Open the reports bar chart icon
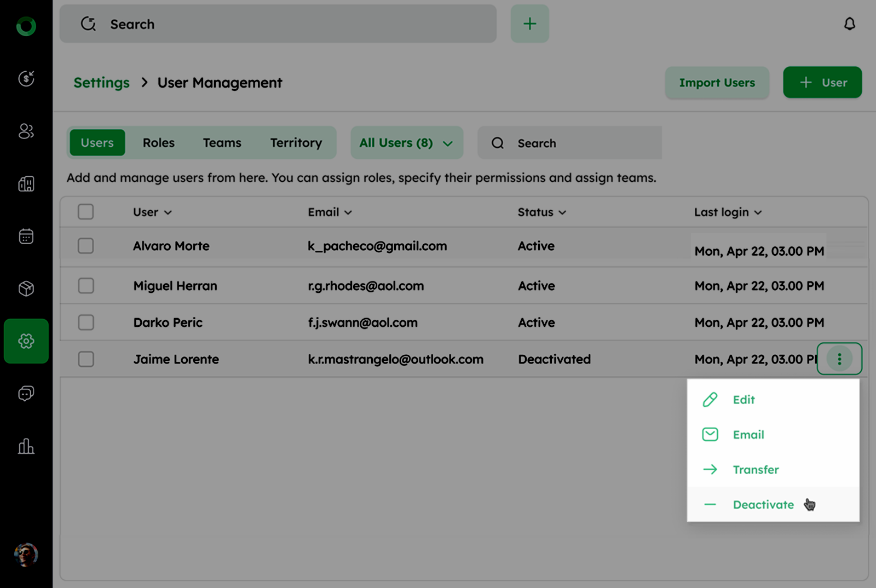This screenshot has height=588, width=876. click(26, 446)
